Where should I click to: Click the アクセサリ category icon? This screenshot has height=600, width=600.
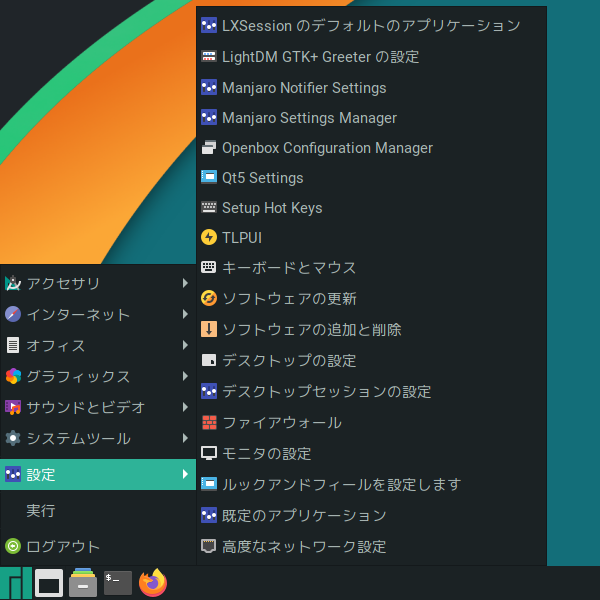(x=13, y=283)
